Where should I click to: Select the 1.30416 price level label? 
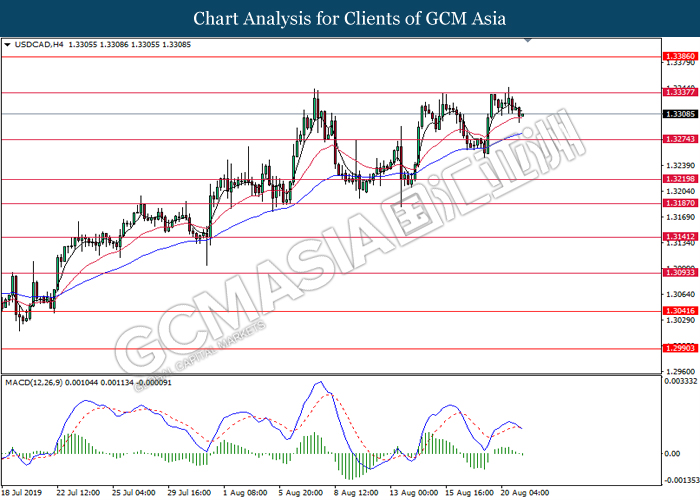pyautogui.click(x=680, y=311)
